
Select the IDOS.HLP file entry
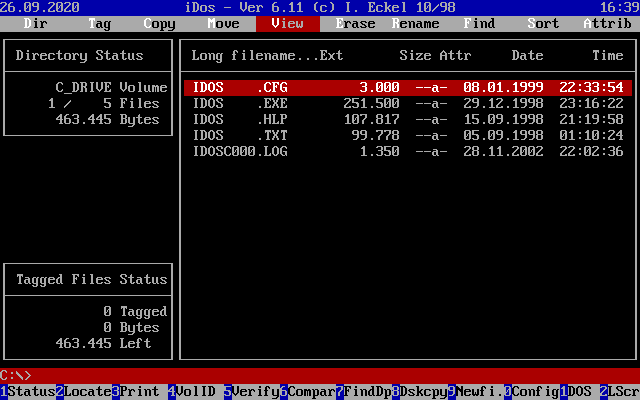407,120
